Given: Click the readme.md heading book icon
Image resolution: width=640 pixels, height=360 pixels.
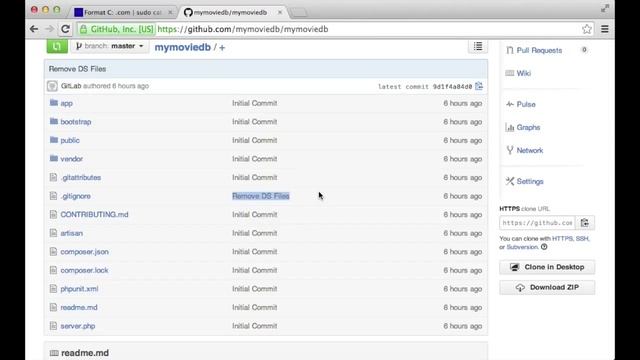Looking at the screenshot, I should click(x=54, y=353).
